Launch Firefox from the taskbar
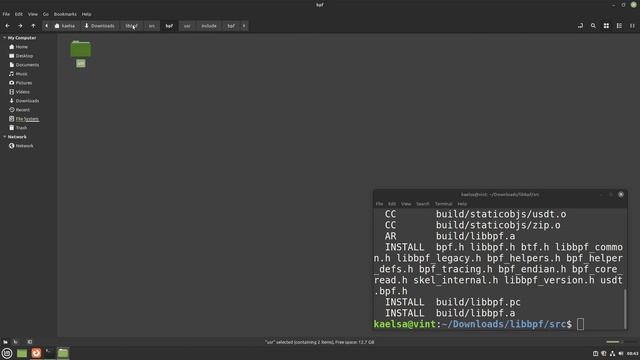640x360 pixels. [36, 353]
